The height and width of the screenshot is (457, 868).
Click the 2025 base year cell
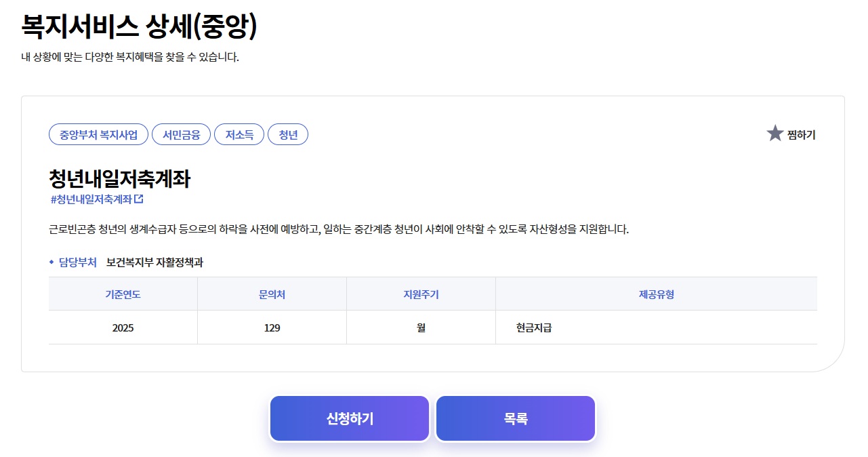tap(123, 326)
